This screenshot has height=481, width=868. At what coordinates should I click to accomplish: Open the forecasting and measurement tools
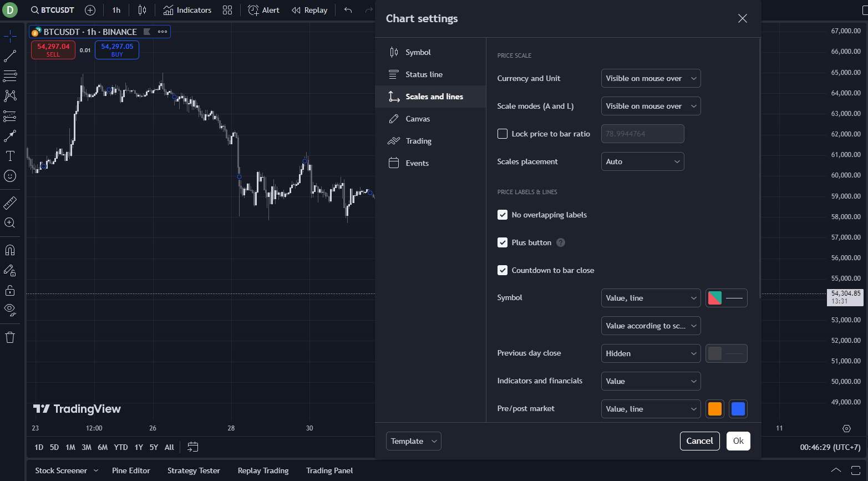pyautogui.click(x=10, y=116)
